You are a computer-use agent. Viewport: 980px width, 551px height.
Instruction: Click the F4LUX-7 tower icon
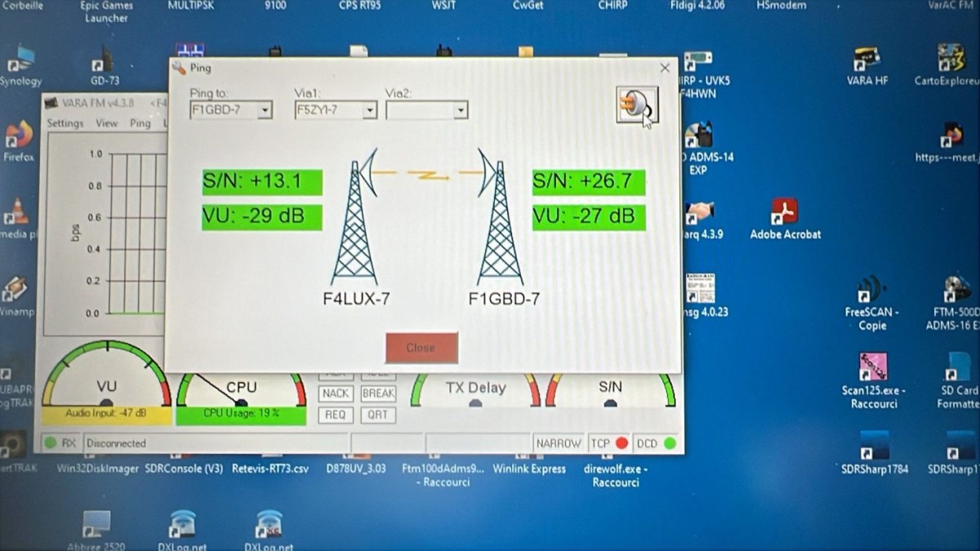click(x=355, y=216)
